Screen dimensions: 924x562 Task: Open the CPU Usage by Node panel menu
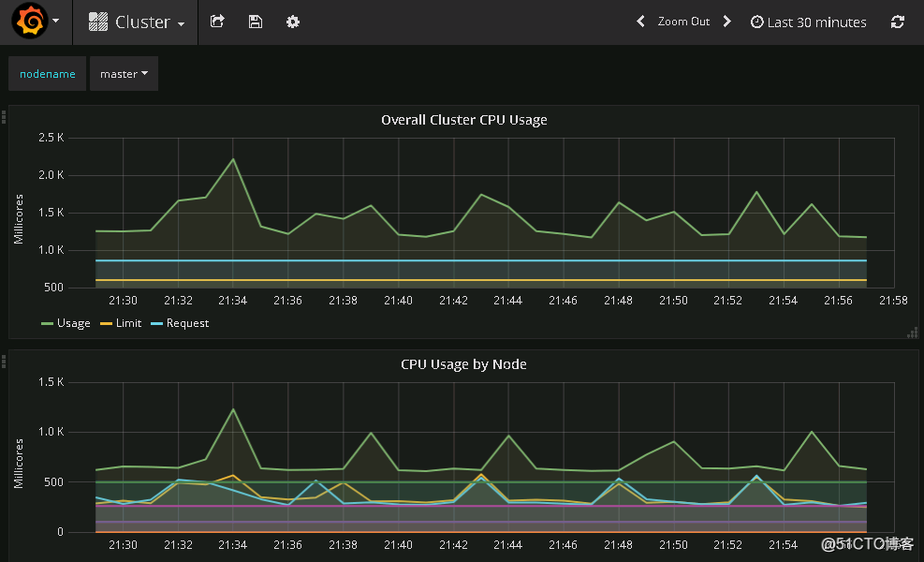click(463, 364)
